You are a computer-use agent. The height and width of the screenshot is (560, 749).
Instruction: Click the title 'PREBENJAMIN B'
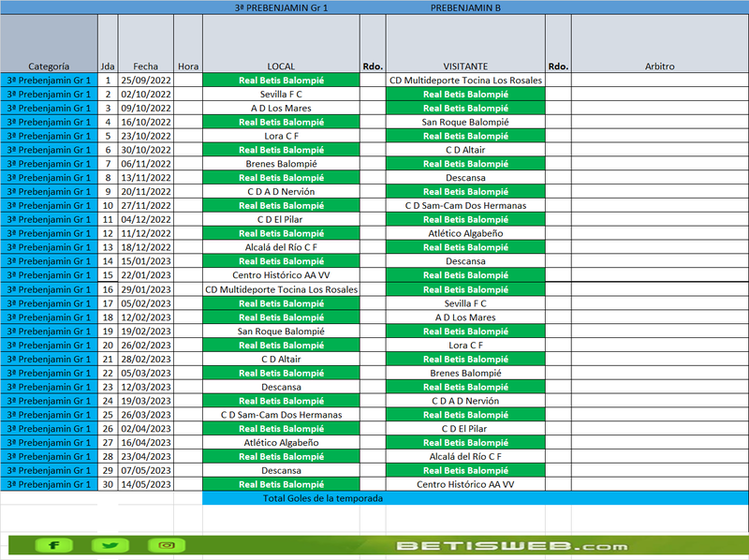[x=465, y=7]
